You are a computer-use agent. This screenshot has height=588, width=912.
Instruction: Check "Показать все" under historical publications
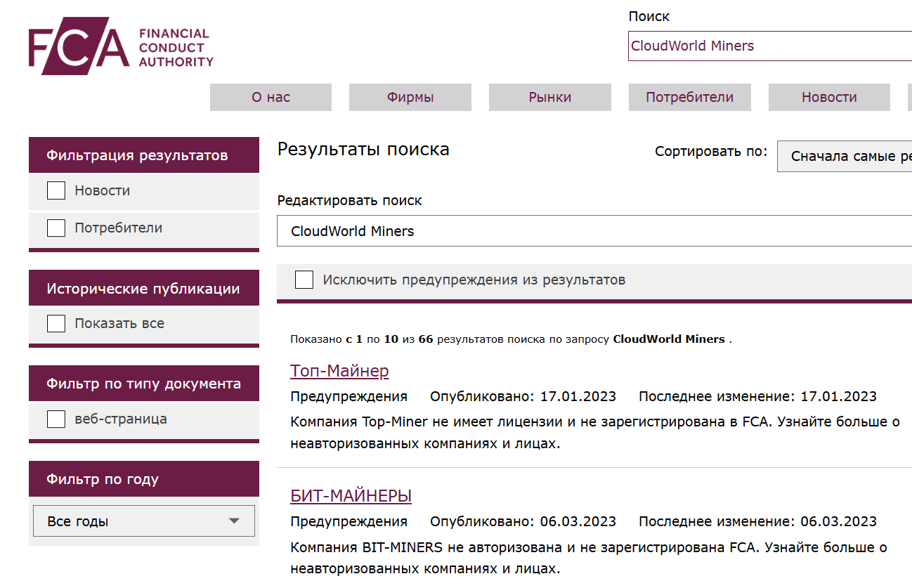pos(56,322)
